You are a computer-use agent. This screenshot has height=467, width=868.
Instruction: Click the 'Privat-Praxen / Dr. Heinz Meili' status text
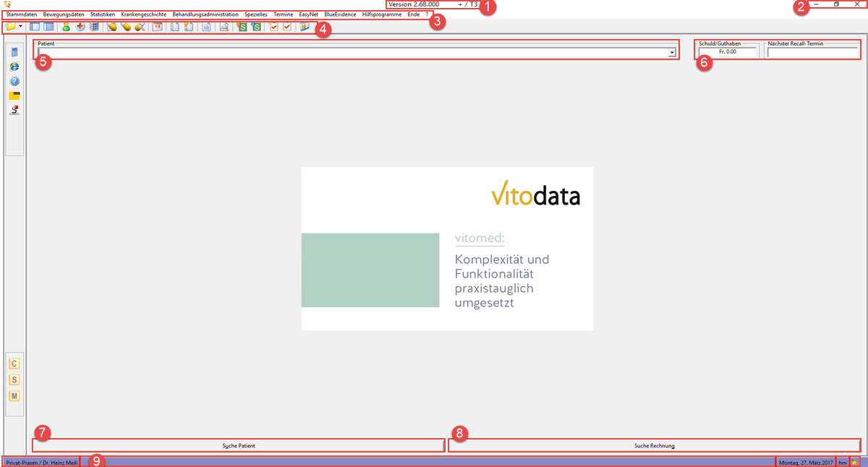tap(41, 462)
